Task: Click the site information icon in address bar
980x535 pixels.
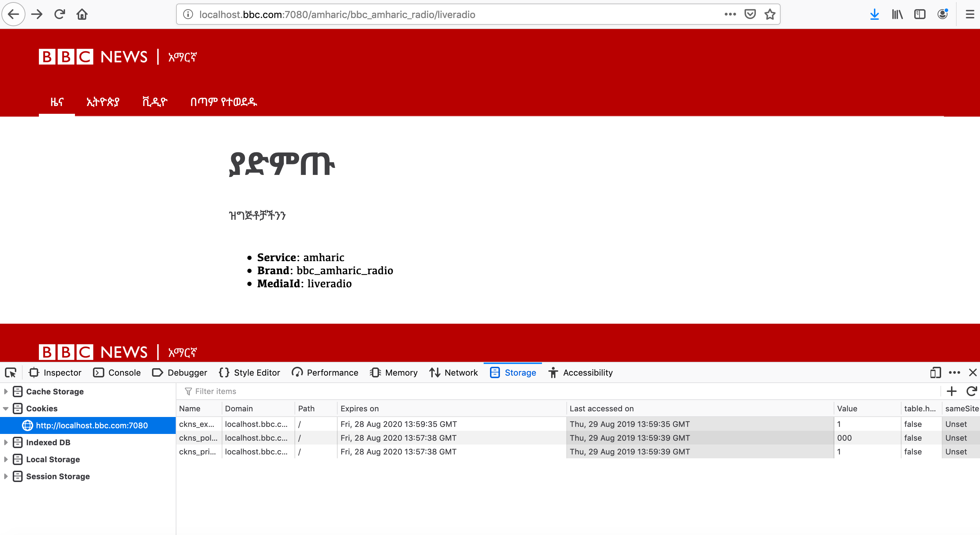Action: 188,14
